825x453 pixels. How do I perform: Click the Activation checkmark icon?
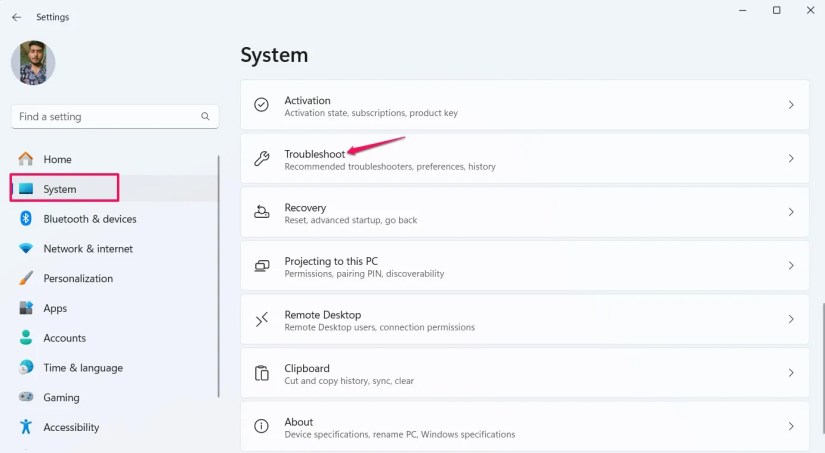click(x=262, y=105)
